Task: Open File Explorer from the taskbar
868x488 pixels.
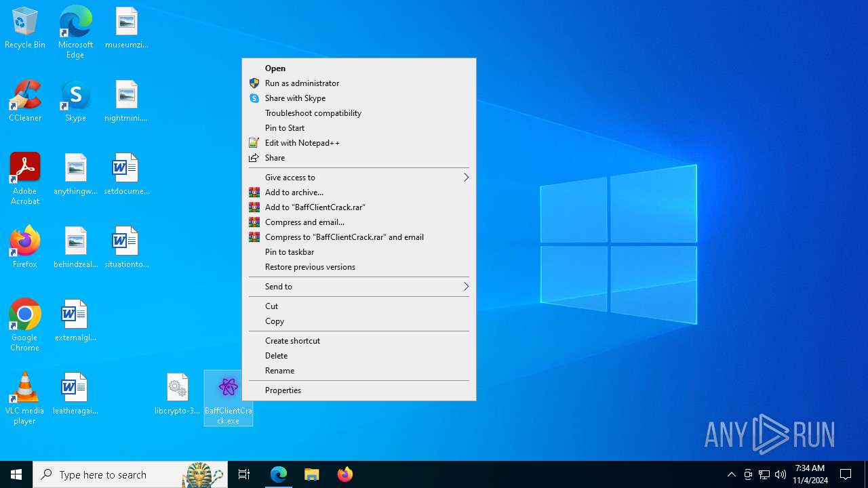Action: (x=311, y=474)
